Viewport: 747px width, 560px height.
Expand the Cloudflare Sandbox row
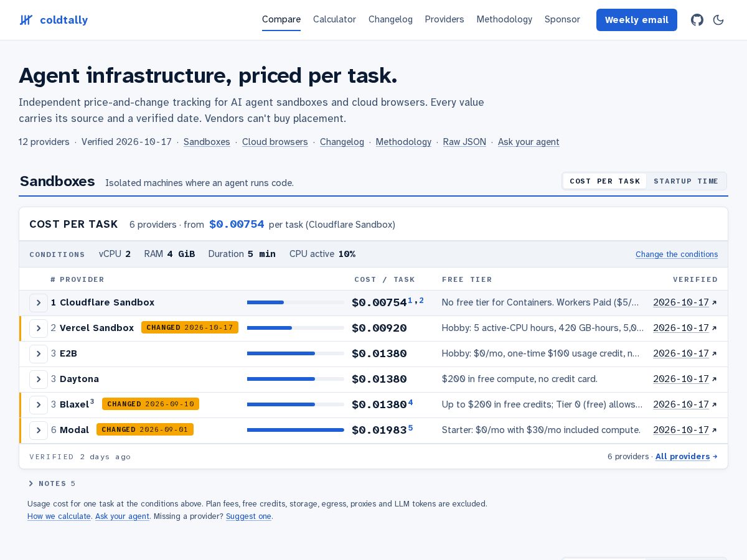click(x=39, y=303)
